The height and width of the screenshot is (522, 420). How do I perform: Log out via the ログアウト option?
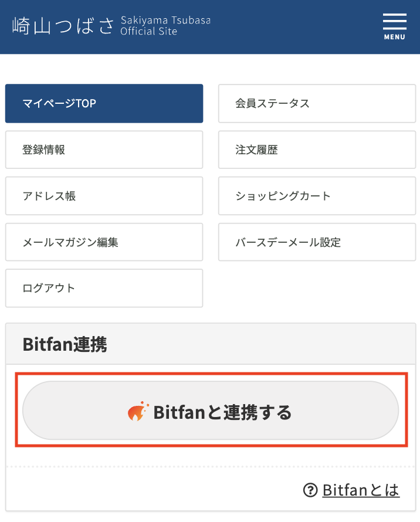tap(104, 288)
